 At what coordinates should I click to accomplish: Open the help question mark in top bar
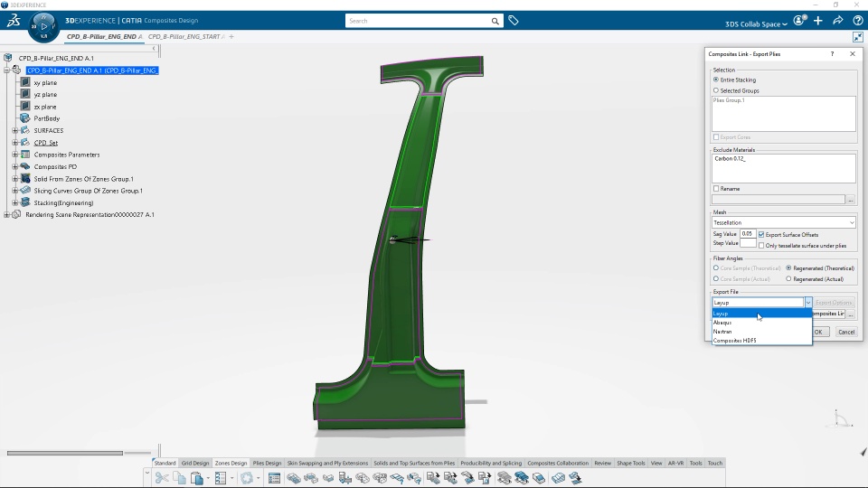(857, 21)
